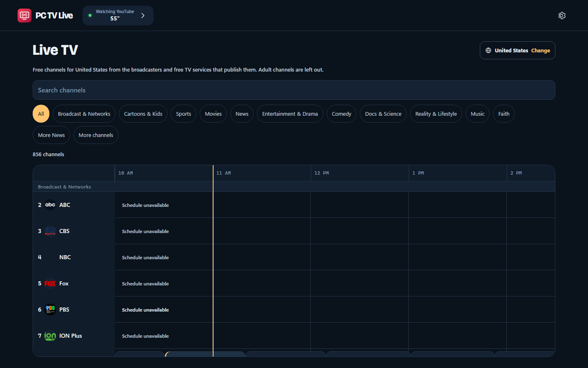Screen dimensions: 588x368
Task: Open the More channels filter
Action: [x=96, y=135]
